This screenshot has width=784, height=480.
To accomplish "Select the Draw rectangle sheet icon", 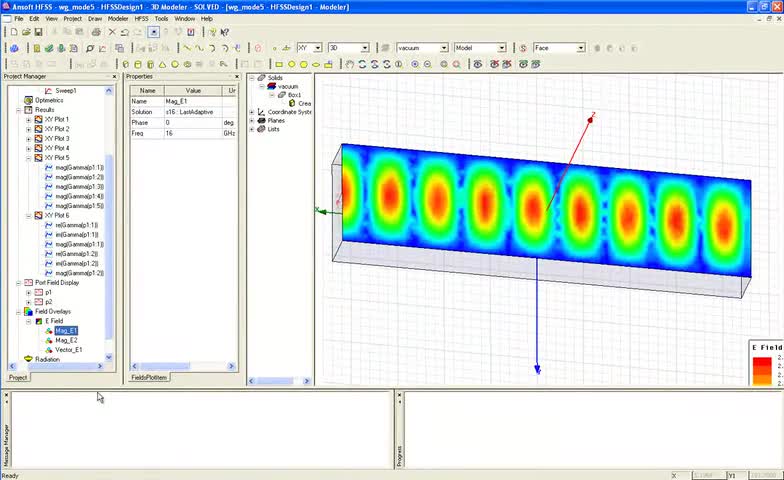I will click(279, 64).
